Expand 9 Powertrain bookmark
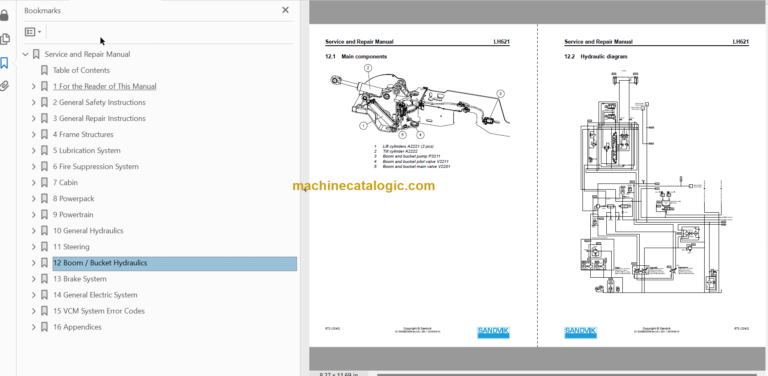The width and height of the screenshot is (768, 376). coord(33,214)
